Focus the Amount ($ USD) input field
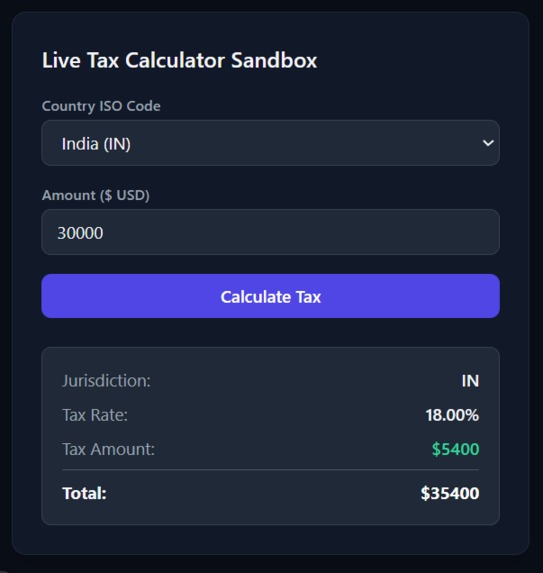This screenshot has width=543, height=573. [x=270, y=232]
